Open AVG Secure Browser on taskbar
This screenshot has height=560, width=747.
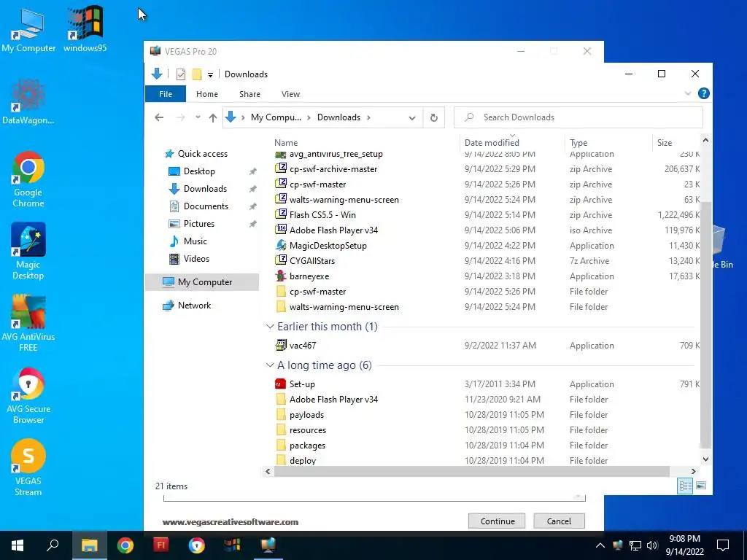[197, 545]
